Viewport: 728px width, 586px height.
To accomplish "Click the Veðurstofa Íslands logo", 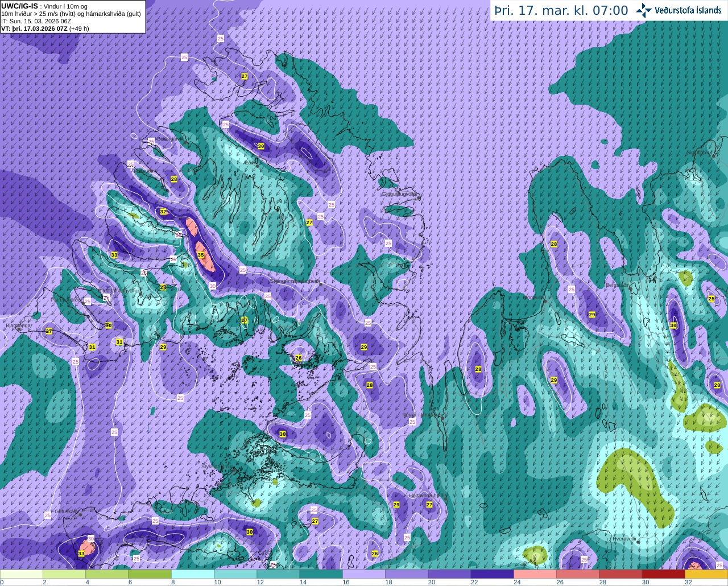I will tap(679, 10).
